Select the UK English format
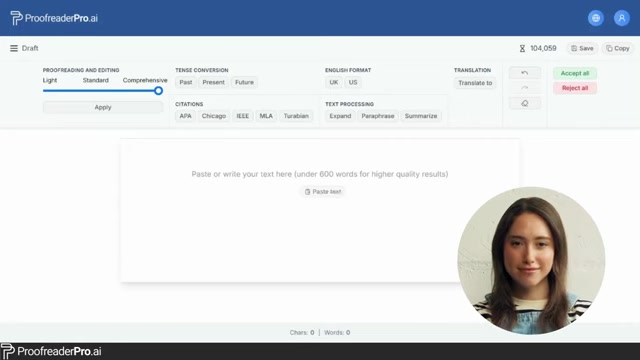640x360 pixels. [x=333, y=82]
